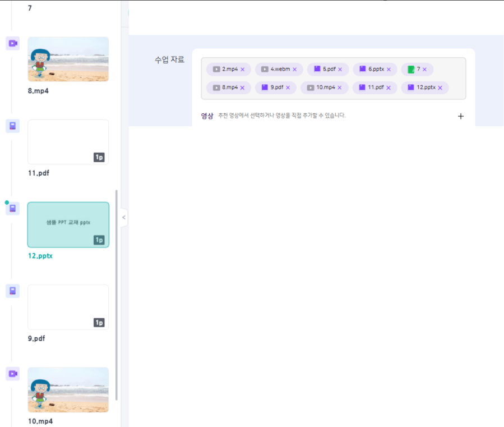Click the plus icon to add a video
Image resolution: width=504 pixels, height=427 pixels.
461,116
